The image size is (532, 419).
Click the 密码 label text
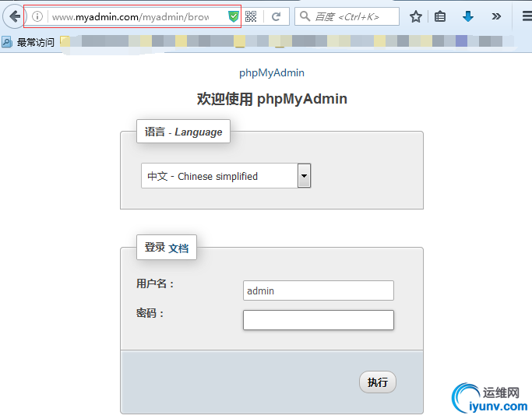(x=150, y=313)
